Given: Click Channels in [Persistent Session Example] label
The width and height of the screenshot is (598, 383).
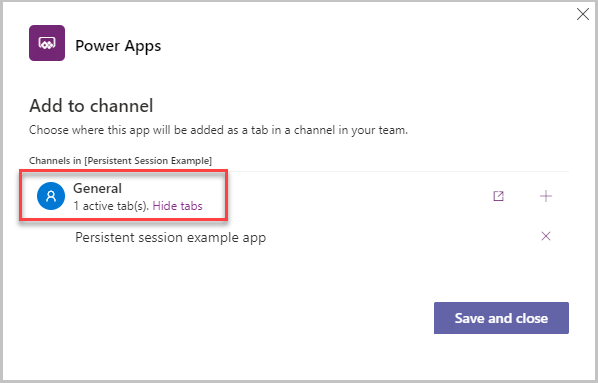Looking at the screenshot, I should pyautogui.click(x=121, y=161).
